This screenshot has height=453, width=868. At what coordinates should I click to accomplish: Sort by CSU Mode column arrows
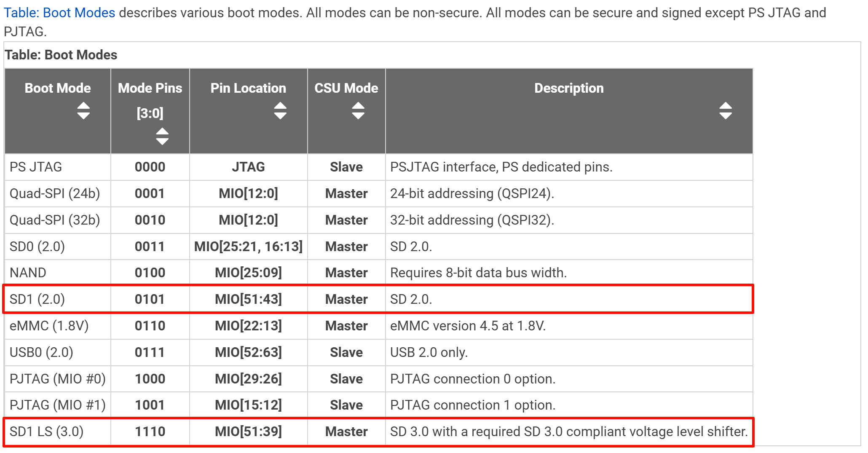pos(358,111)
